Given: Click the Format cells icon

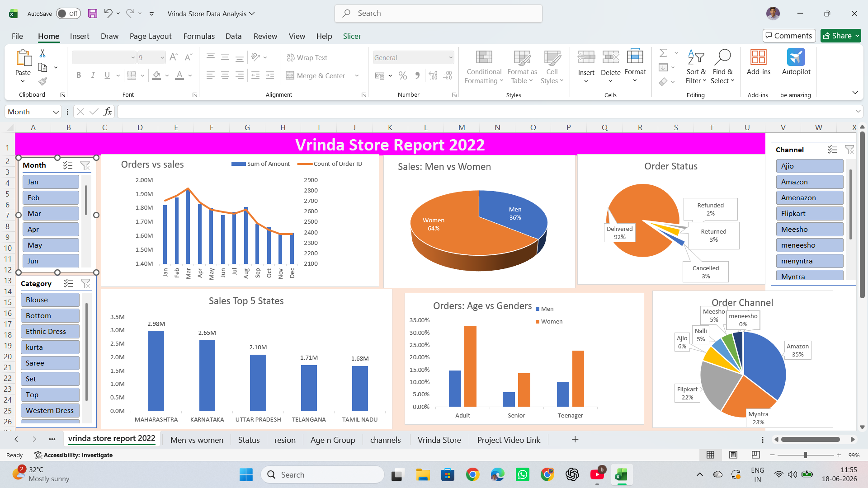Looking at the screenshot, I should (635, 56).
